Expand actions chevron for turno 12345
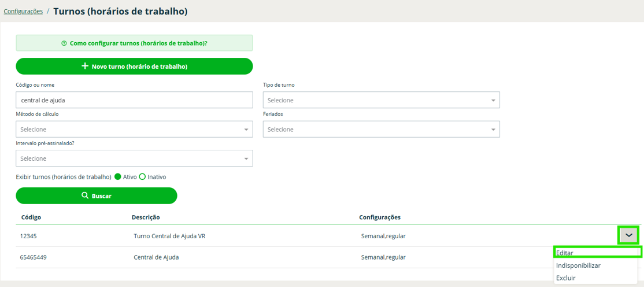 point(628,235)
